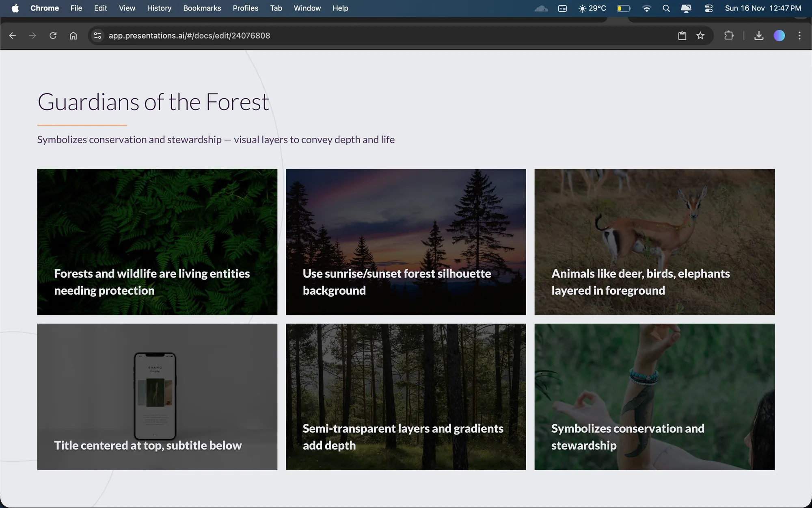Select the deer in grassland image card

point(654,242)
